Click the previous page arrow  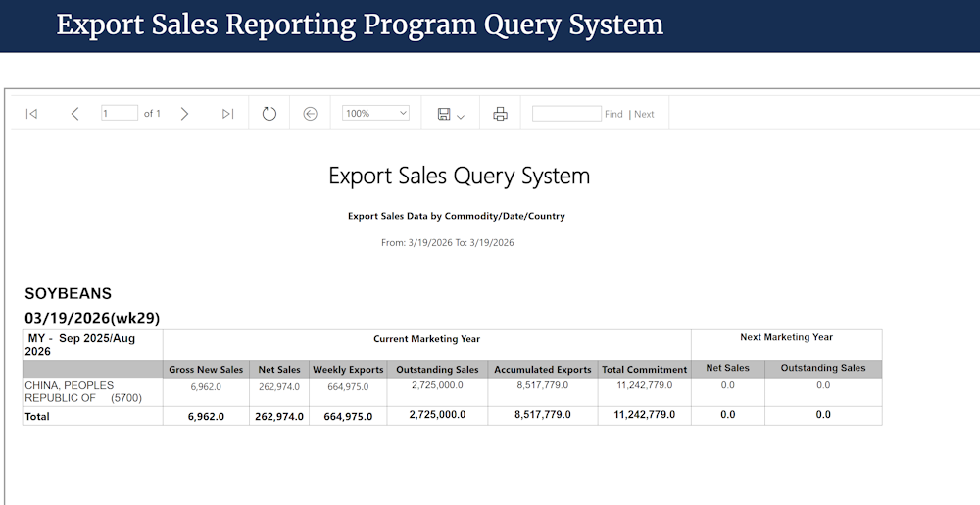[x=74, y=114]
